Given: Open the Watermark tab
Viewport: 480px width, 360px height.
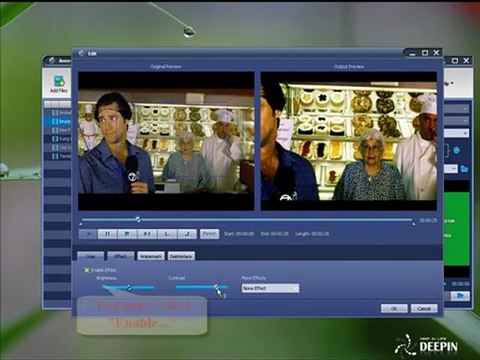Looking at the screenshot, I should coord(151,256).
